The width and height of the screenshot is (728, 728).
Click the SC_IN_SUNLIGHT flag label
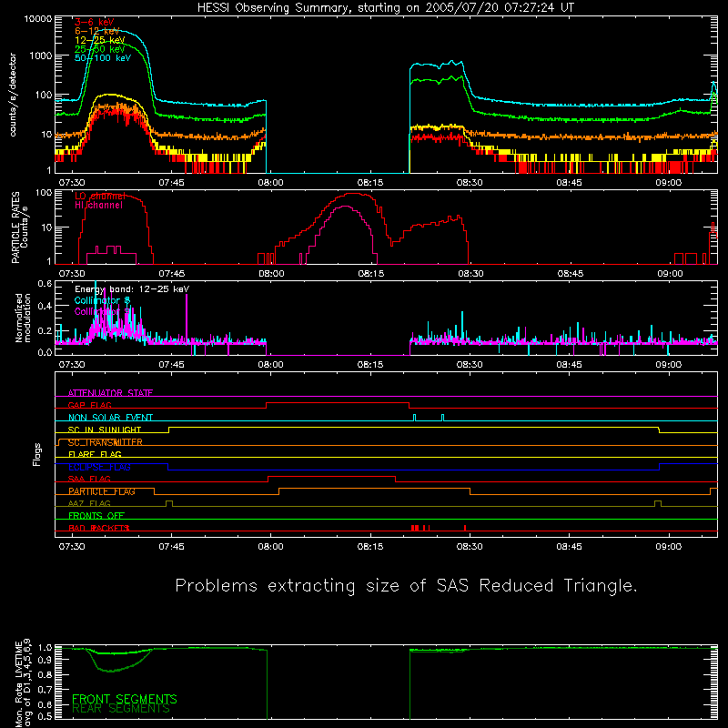pos(105,430)
